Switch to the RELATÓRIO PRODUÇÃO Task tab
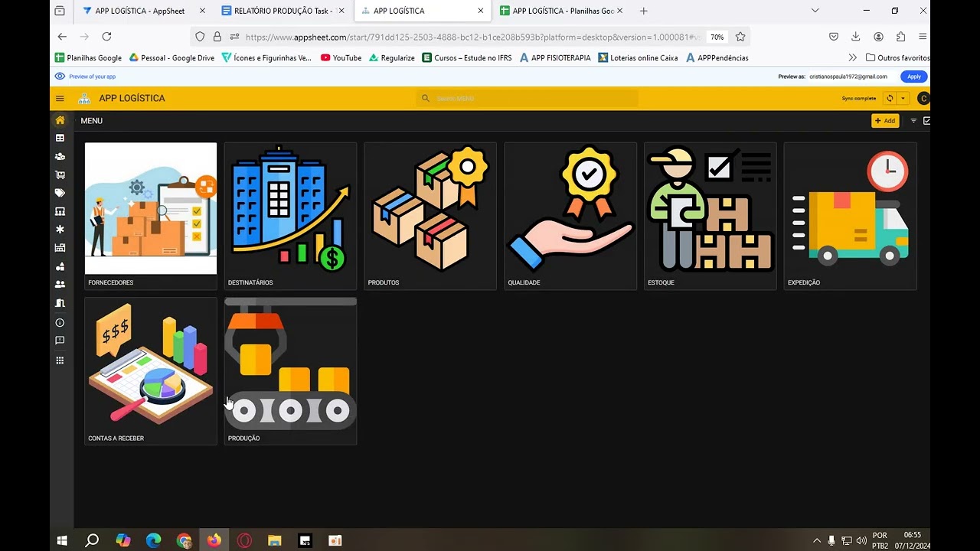 (x=283, y=11)
